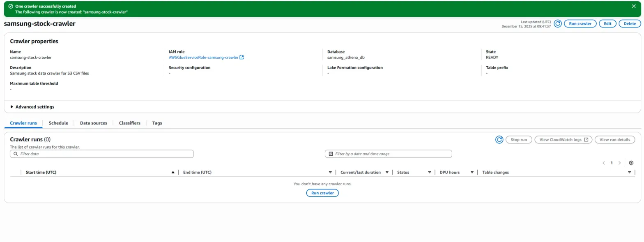Click the Maximum table threshold label
Image resolution: width=644 pixels, height=242 pixels.
tap(34, 83)
